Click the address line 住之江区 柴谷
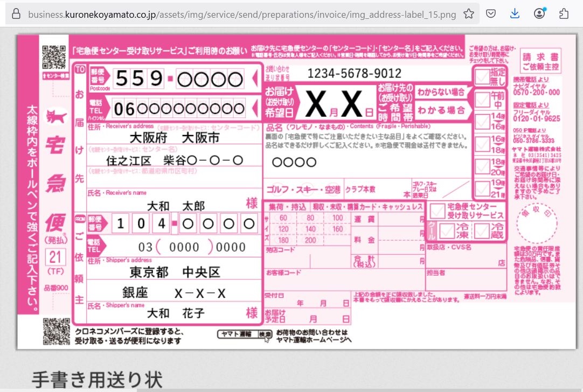 pyautogui.click(x=175, y=160)
